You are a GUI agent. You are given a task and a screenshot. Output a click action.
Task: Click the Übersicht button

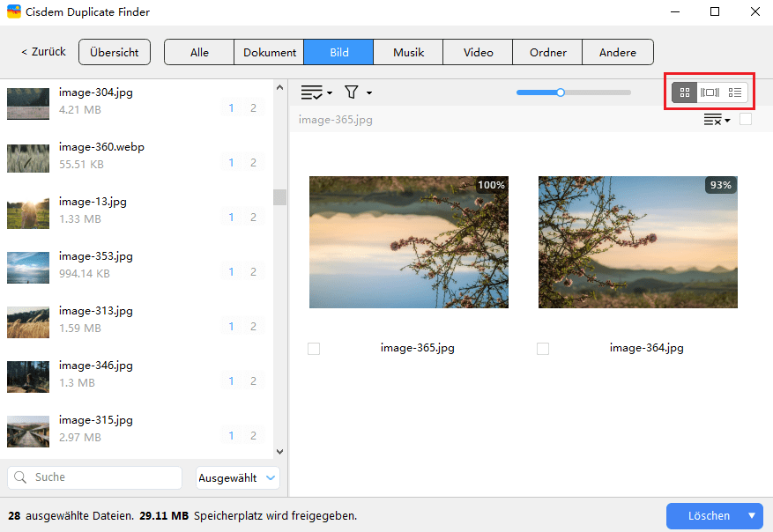pyautogui.click(x=115, y=52)
